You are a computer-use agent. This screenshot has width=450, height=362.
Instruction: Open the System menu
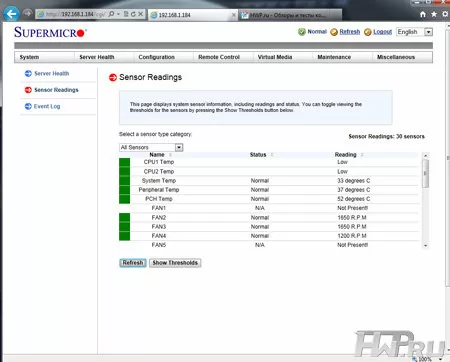click(29, 57)
